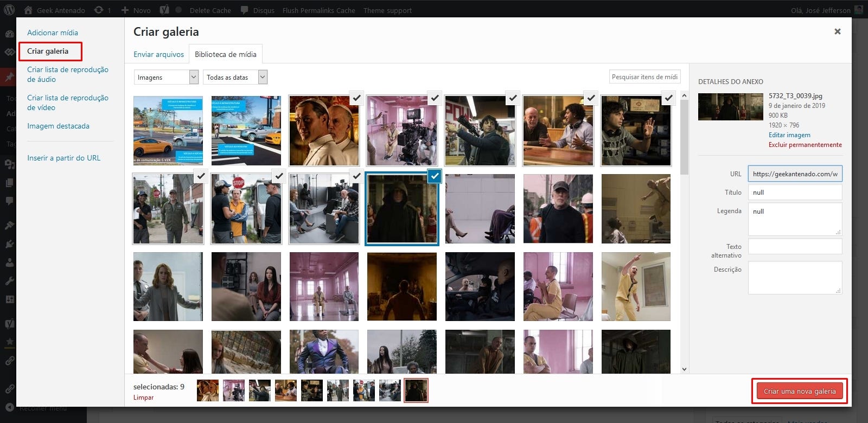Open the WordPress logo menu
The image size is (868, 423).
(9, 10)
